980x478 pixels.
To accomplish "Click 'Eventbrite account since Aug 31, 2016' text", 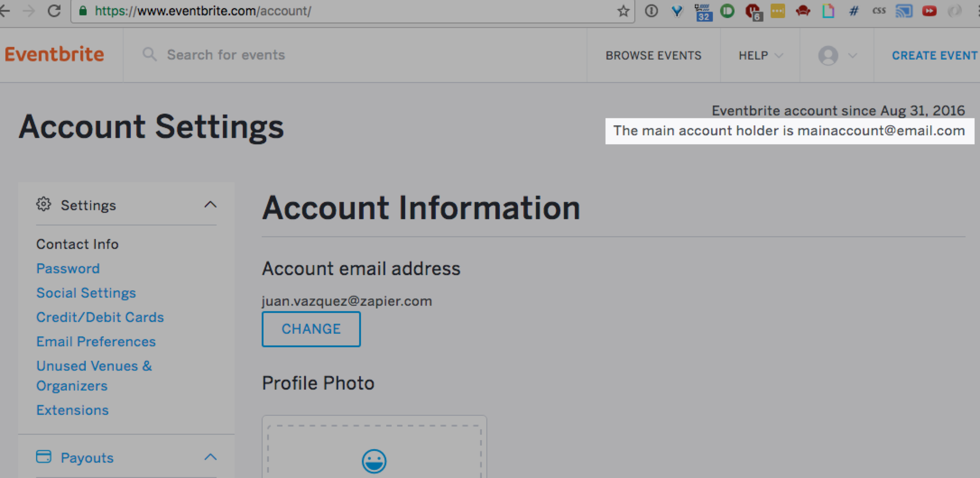I will 838,110.
